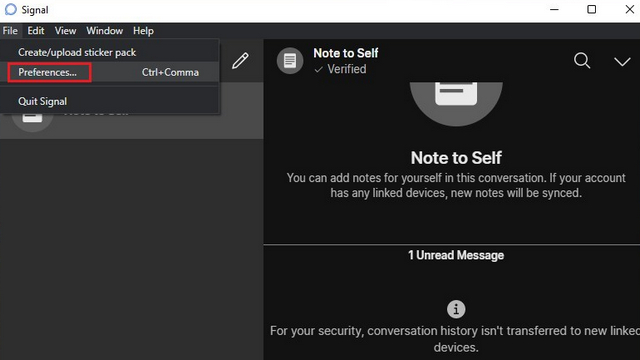Close the Signal window
This screenshot has width=640, height=360.
[630, 9]
